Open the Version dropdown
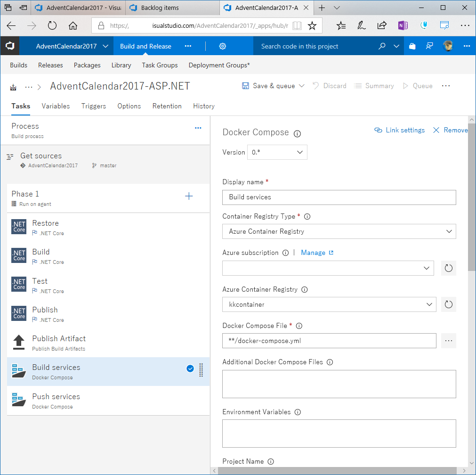Screen dimensions: 476x475 [277, 152]
